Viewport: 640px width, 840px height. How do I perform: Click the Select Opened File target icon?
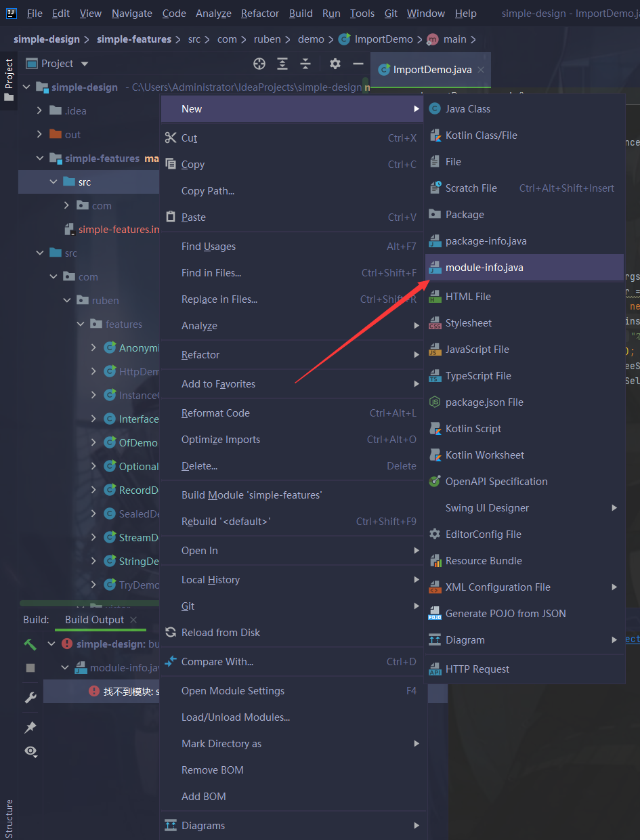coord(259,64)
